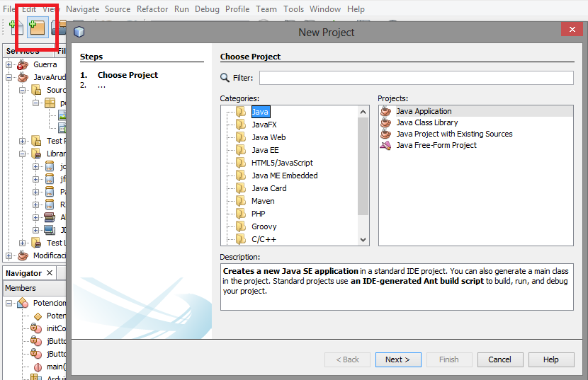Click the initCo method lock icon in Navigator
This screenshot has width=588, height=380.
pos(36,328)
